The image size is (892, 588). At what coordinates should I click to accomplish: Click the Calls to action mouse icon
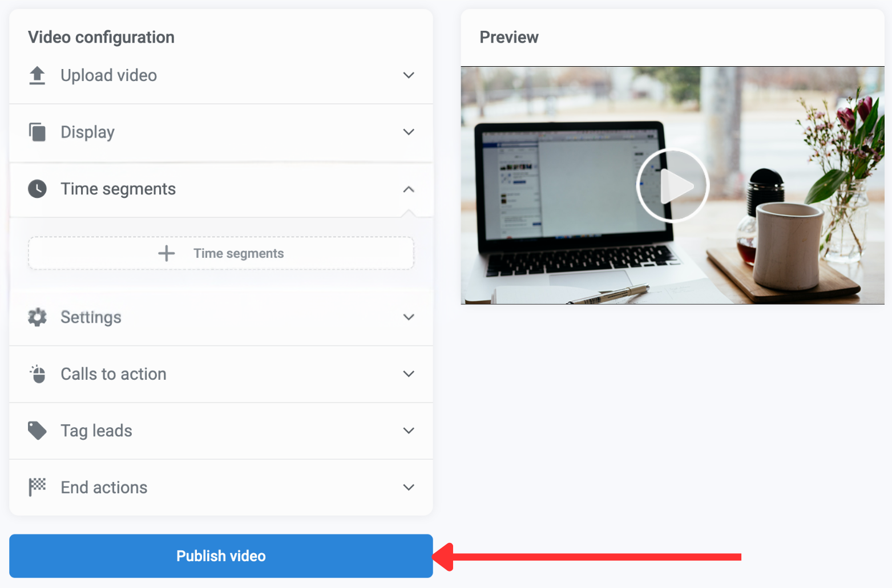pos(37,374)
